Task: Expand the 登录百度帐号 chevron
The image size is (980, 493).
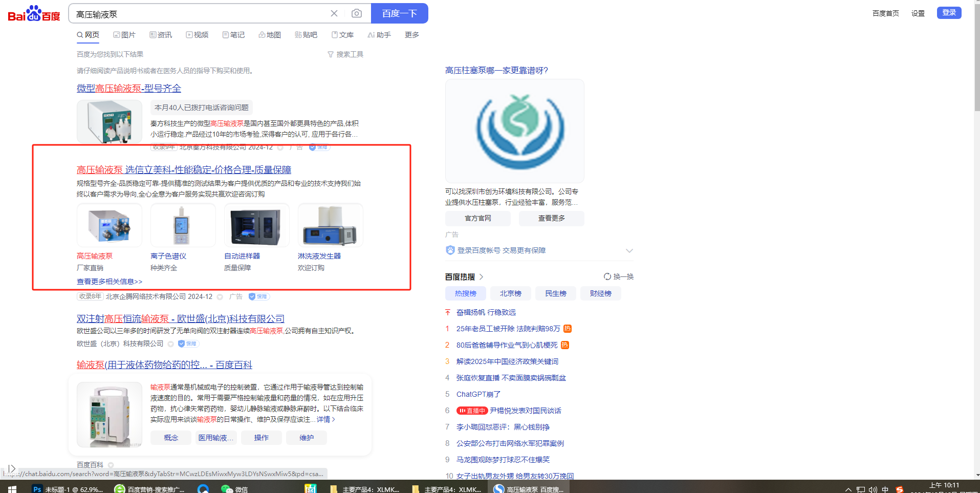Action: pos(629,250)
